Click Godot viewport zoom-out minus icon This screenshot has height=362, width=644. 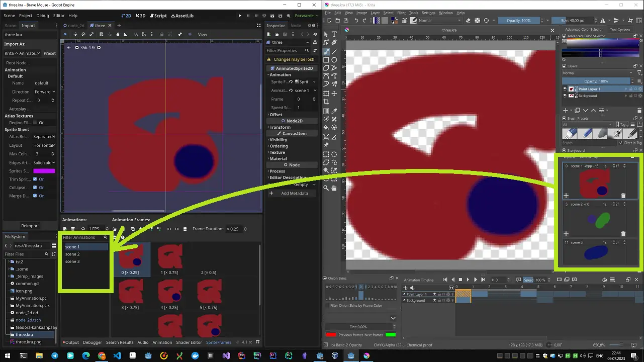pyautogui.click(x=76, y=47)
